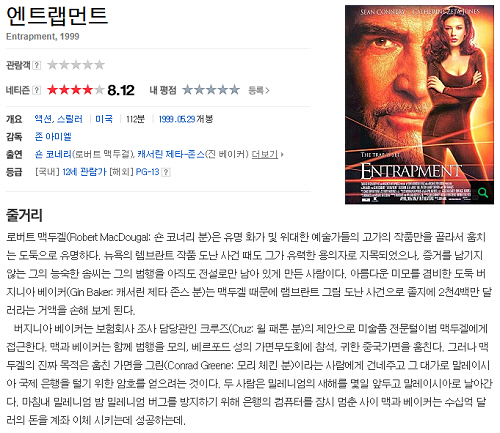Click the gray 관람객 rating stars
Screen dimensions: 500x433
[x=76, y=65]
